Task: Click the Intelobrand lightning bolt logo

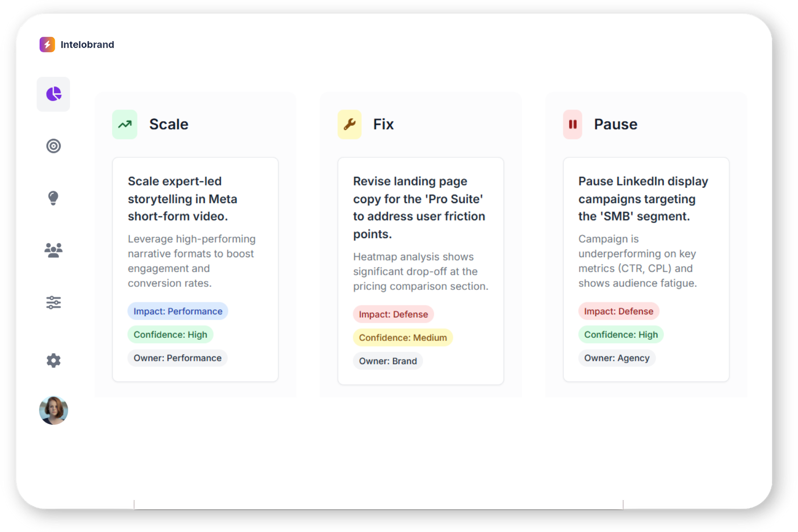Action: coord(47,45)
